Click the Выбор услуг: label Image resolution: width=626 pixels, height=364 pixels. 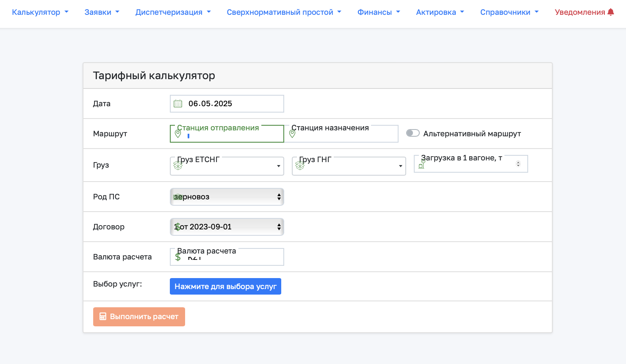point(118,284)
